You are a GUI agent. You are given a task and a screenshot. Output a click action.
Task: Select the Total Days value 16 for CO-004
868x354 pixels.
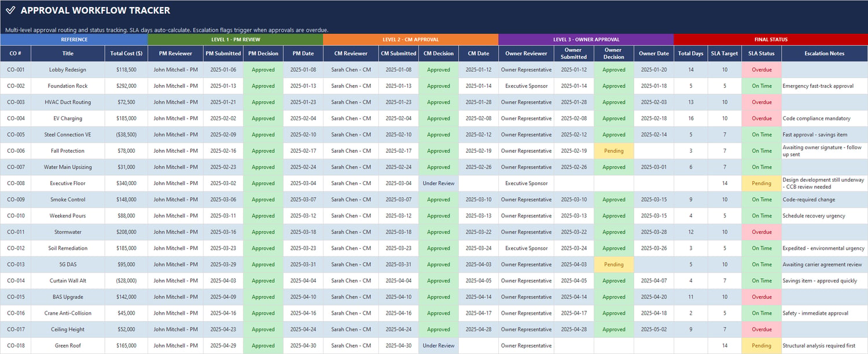[x=691, y=118]
